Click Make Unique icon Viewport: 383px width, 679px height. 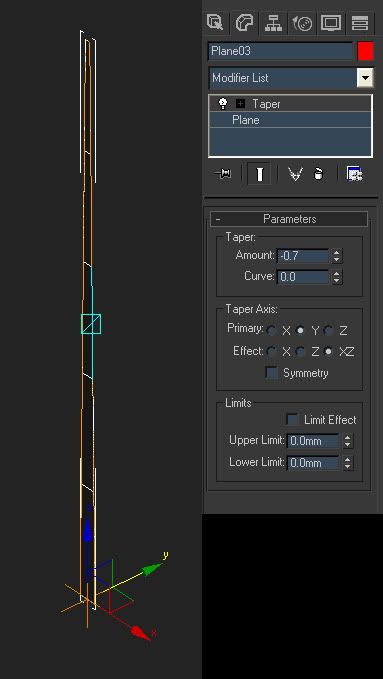(x=295, y=174)
